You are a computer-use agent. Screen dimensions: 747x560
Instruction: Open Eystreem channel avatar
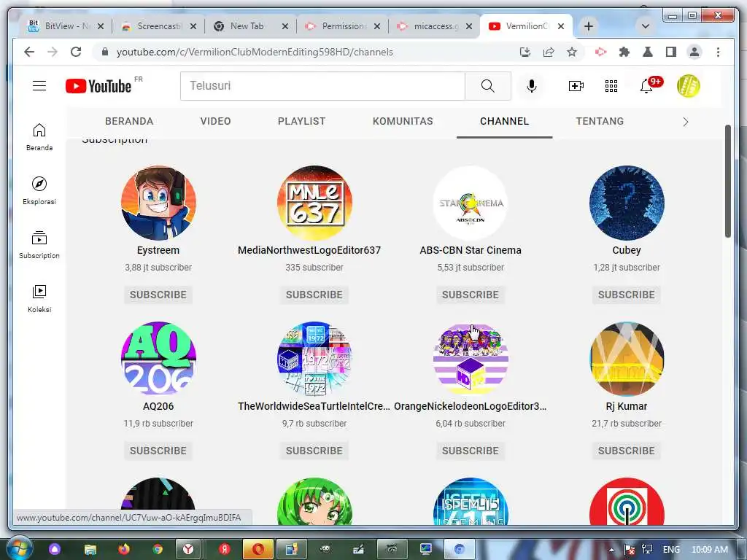(158, 203)
